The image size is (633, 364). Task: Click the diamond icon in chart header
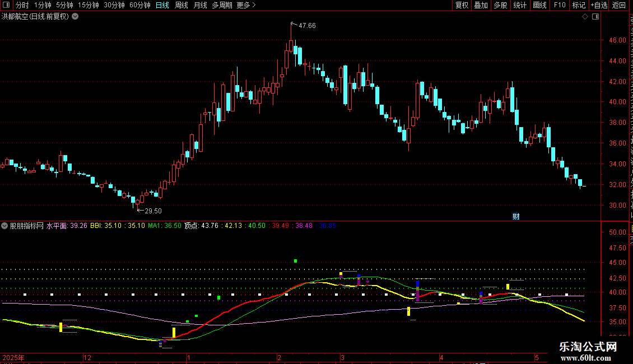pos(585,17)
